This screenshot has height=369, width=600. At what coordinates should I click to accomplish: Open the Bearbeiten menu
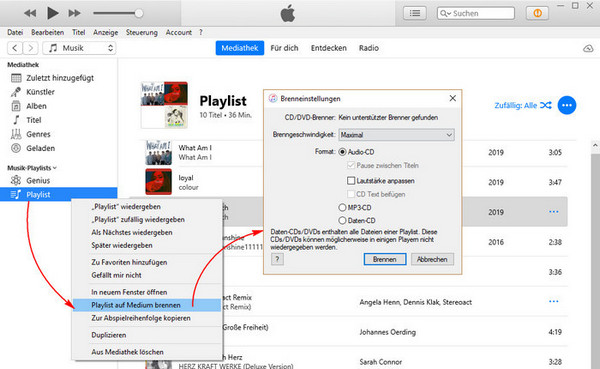click(x=47, y=33)
